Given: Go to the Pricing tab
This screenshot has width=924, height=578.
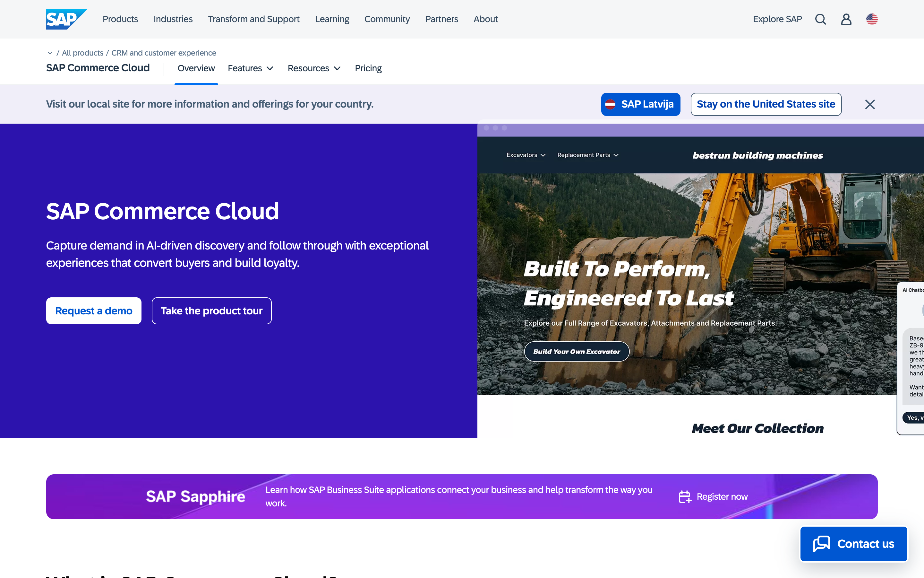Looking at the screenshot, I should (x=368, y=68).
